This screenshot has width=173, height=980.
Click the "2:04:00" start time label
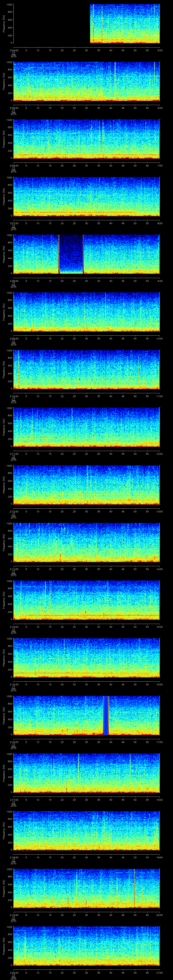[14, 50]
